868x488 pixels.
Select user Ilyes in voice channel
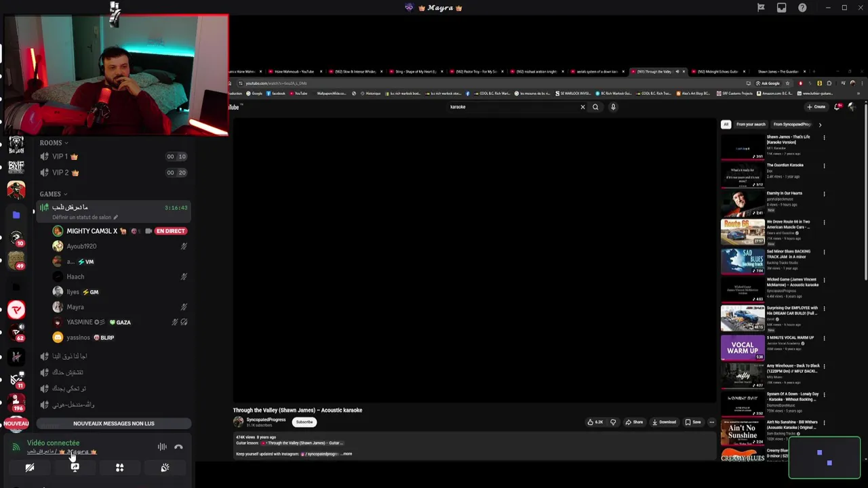[73, 292]
